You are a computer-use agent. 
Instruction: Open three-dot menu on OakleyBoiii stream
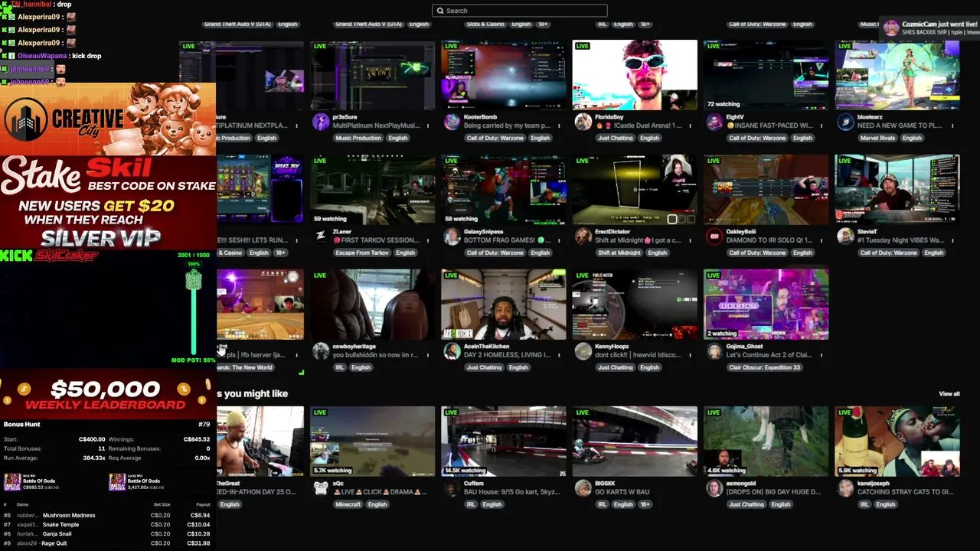click(821, 240)
